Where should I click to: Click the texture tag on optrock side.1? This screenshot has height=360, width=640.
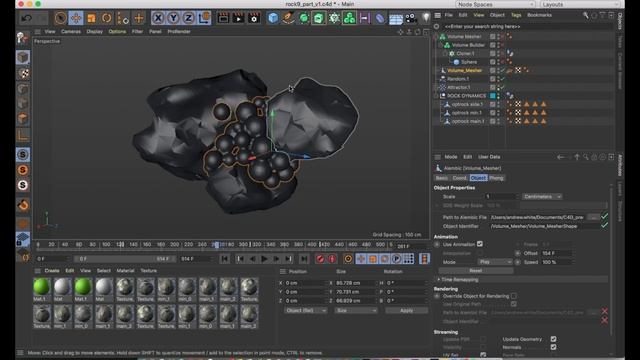(518, 104)
